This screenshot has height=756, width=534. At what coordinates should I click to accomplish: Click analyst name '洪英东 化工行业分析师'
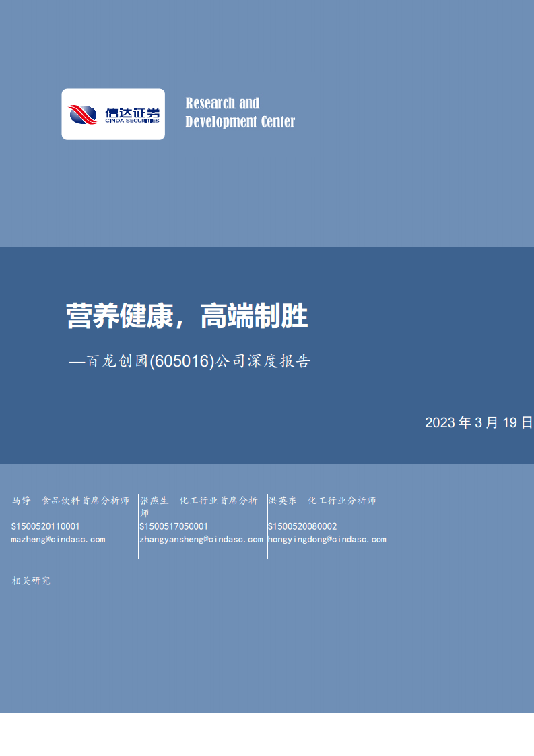coord(322,501)
